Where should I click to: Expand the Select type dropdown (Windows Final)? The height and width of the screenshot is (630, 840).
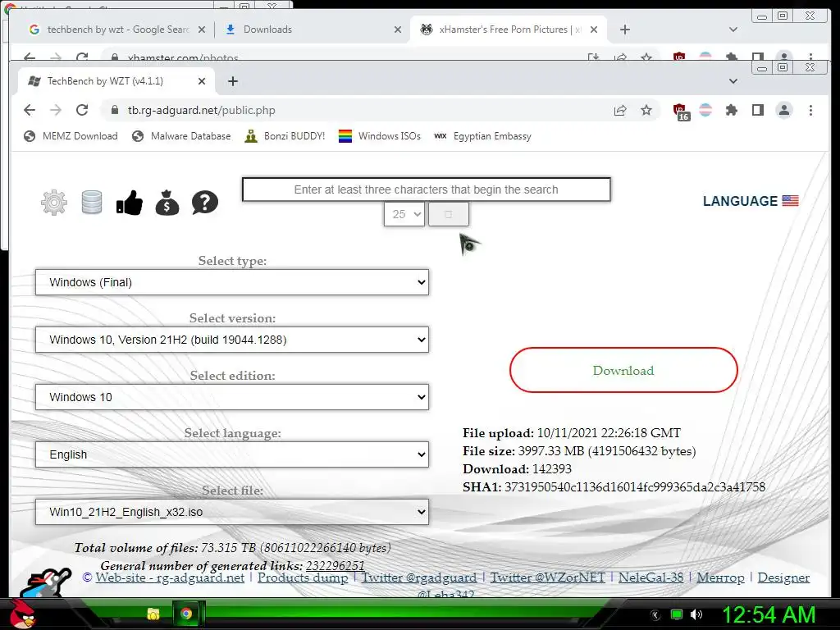point(232,282)
